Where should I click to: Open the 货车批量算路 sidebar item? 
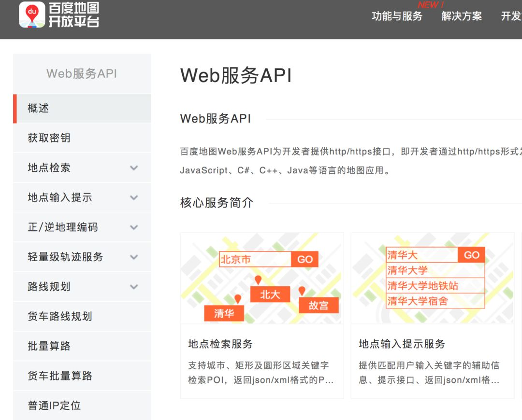coord(82,376)
